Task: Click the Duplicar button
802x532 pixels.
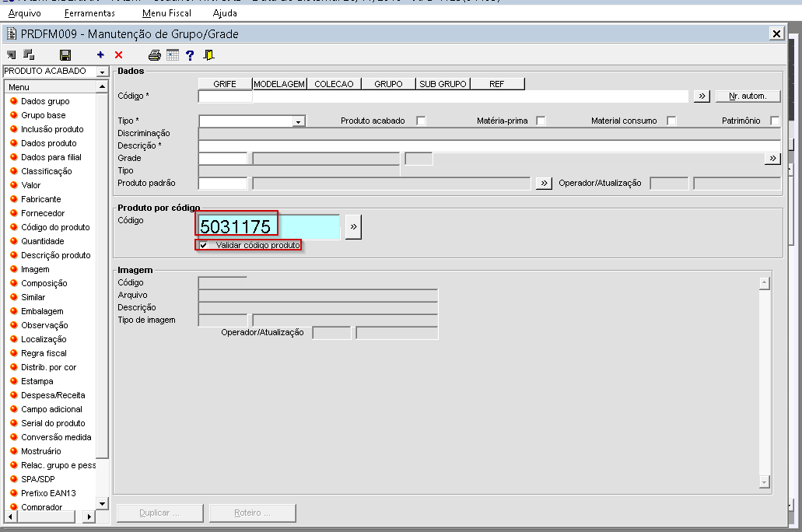Action: [x=160, y=513]
